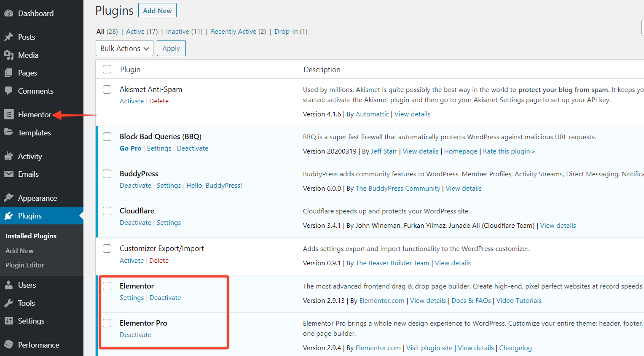Screen dimensions: 644x356
Task: Select the BuddyPress plugin checkbox
Action: click(107, 174)
